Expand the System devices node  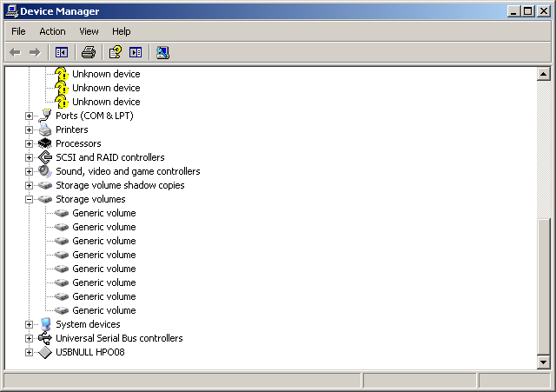click(x=29, y=324)
